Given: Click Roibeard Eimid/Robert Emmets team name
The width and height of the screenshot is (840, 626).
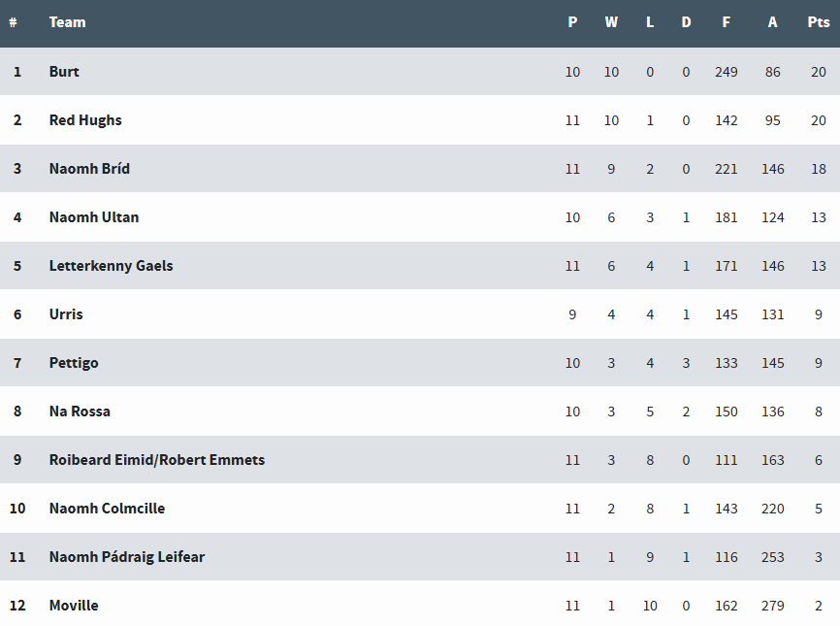Looking at the screenshot, I should point(156,460).
